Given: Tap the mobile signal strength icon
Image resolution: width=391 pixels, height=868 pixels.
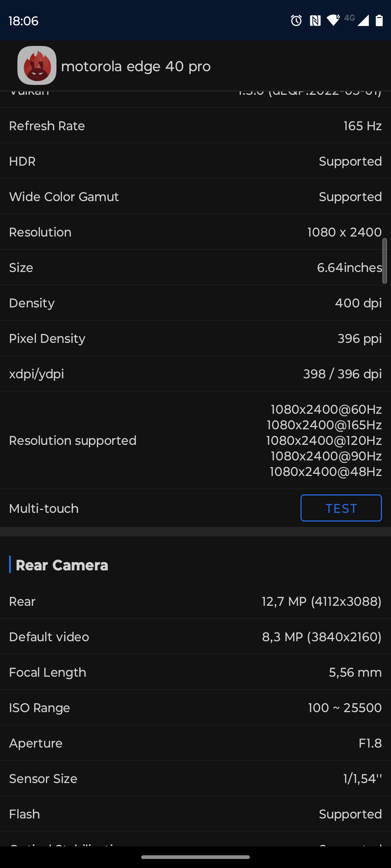Looking at the screenshot, I should (x=363, y=21).
